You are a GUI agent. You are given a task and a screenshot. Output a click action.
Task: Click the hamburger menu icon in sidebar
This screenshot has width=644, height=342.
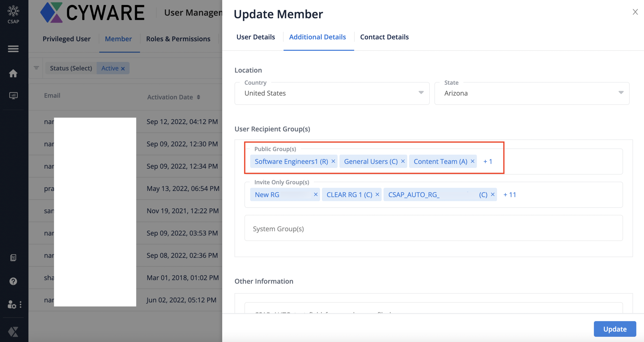point(13,48)
